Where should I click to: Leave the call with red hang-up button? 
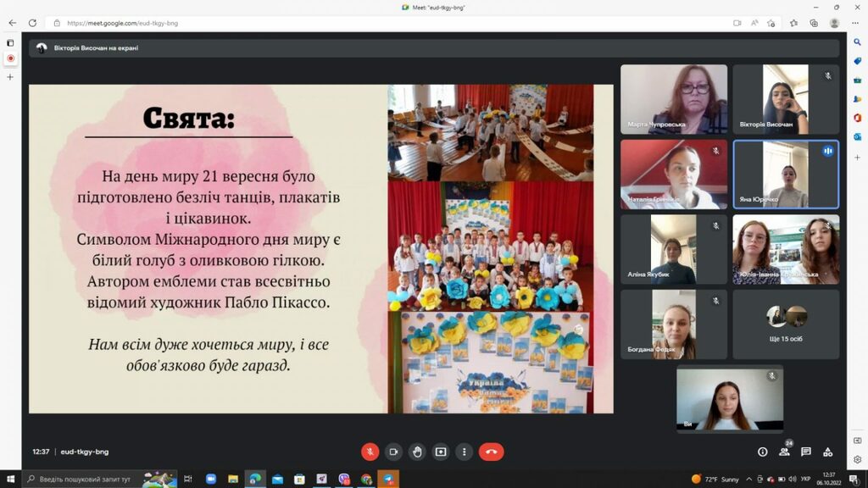click(491, 452)
